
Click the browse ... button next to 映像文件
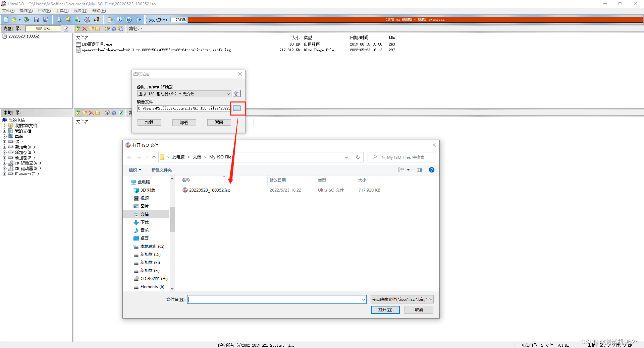pyautogui.click(x=237, y=109)
